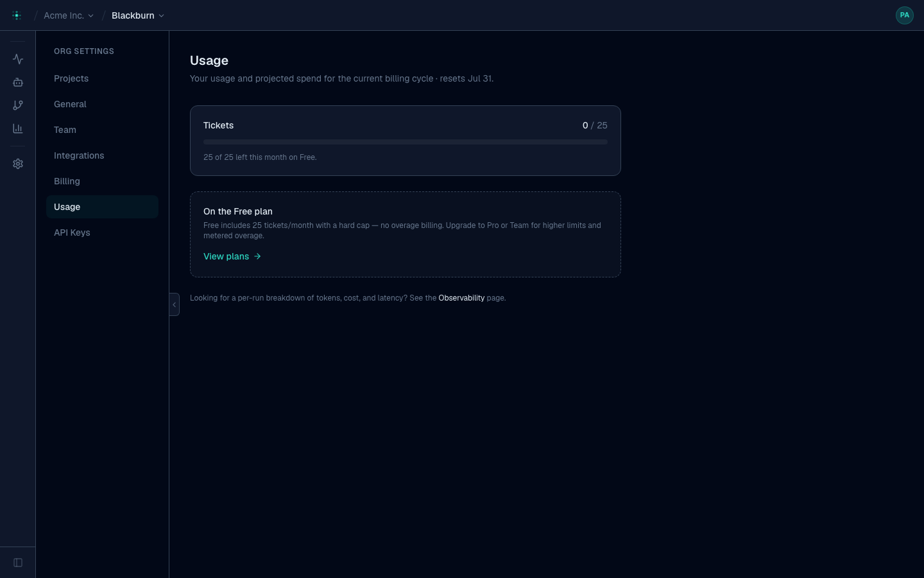Open Billing settings page
Image resolution: width=924 pixels, height=578 pixels.
pos(102,181)
